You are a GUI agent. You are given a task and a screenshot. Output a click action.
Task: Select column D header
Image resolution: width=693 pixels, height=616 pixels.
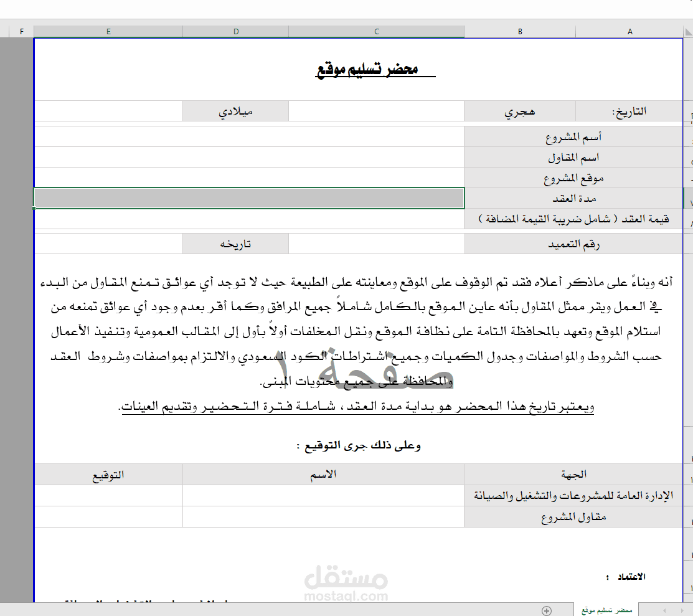tap(236, 31)
